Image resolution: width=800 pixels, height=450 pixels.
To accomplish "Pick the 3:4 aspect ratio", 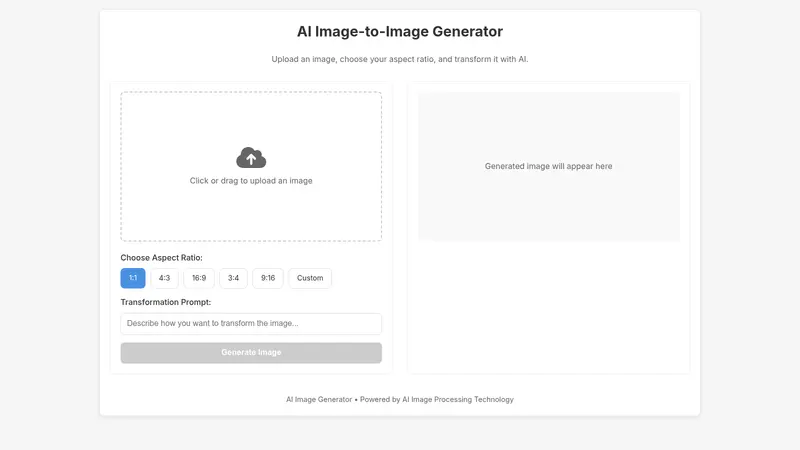I will coord(233,278).
